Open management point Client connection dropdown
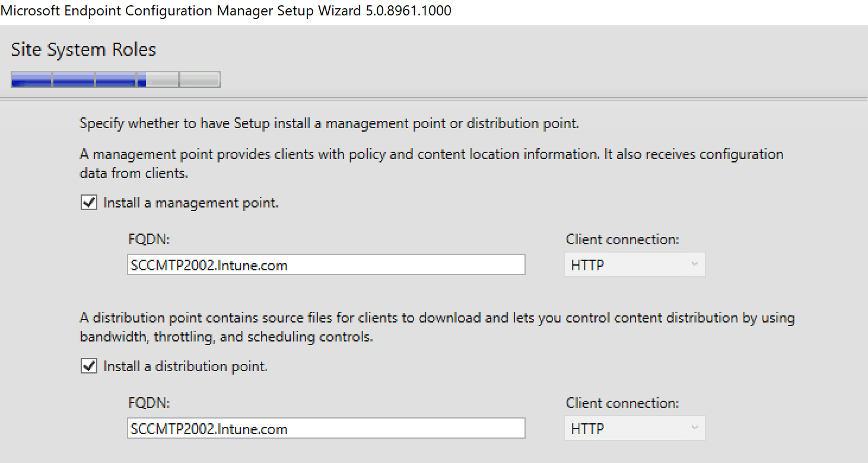868x463 pixels. [x=634, y=265]
